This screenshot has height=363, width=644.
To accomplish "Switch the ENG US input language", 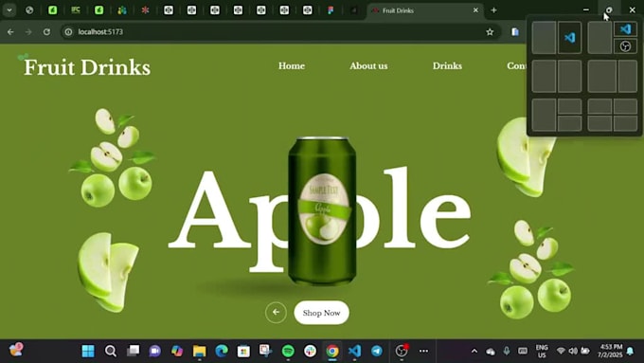I will (x=542, y=351).
